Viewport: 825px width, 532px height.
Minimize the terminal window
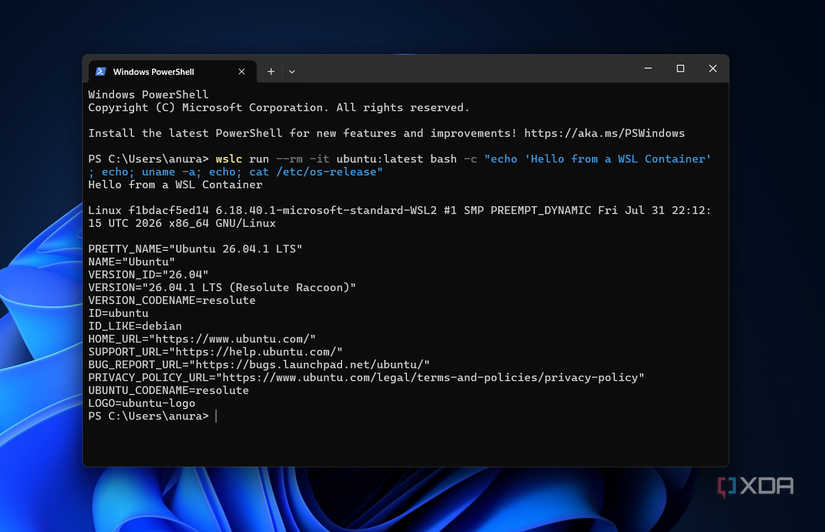click(648, 68)
